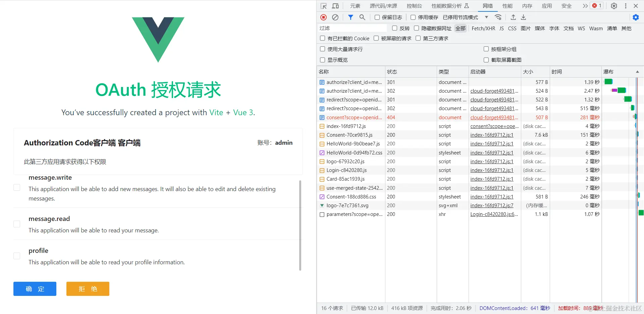Sort by the 状态 column header
The height and width of the screenshot is (314, 644).
411,72
